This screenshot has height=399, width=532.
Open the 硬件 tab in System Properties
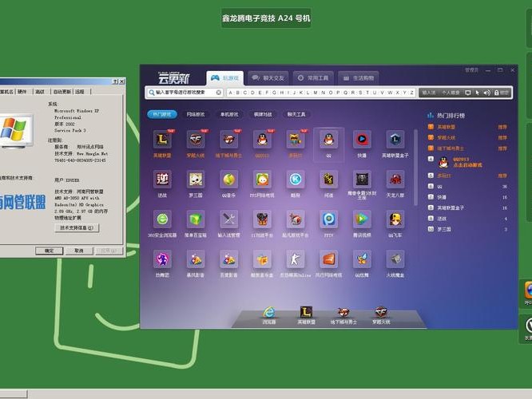[22, 92]
